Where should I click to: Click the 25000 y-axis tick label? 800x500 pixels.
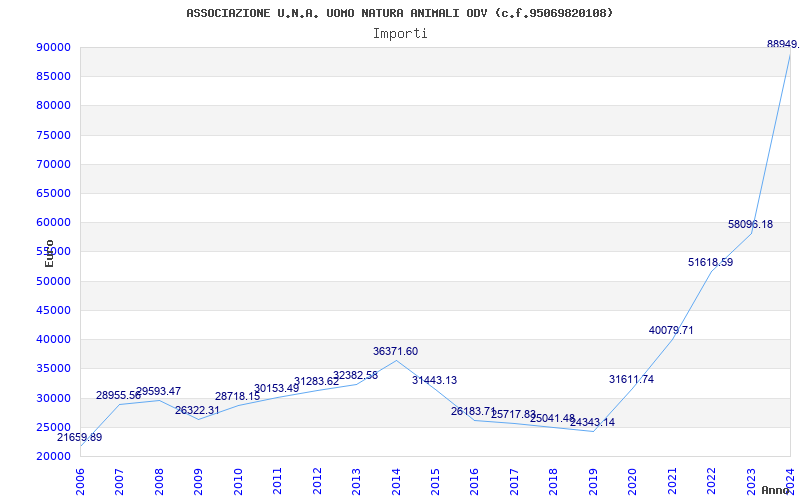53,427
